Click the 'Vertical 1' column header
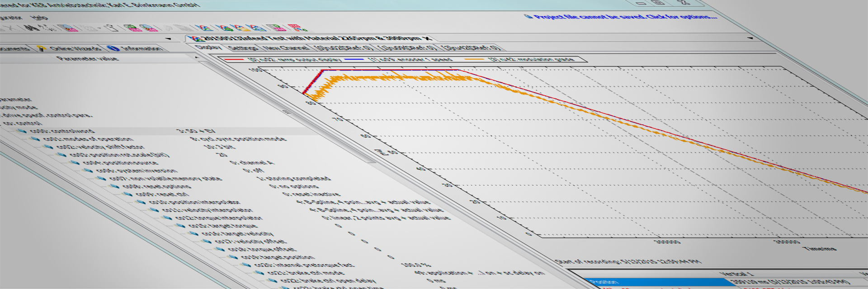 [x=736, y=274]
